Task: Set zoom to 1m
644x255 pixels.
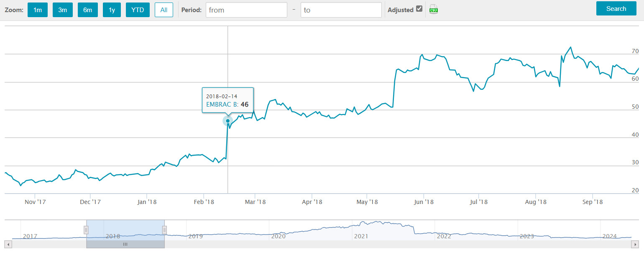Action: (38, 10)
